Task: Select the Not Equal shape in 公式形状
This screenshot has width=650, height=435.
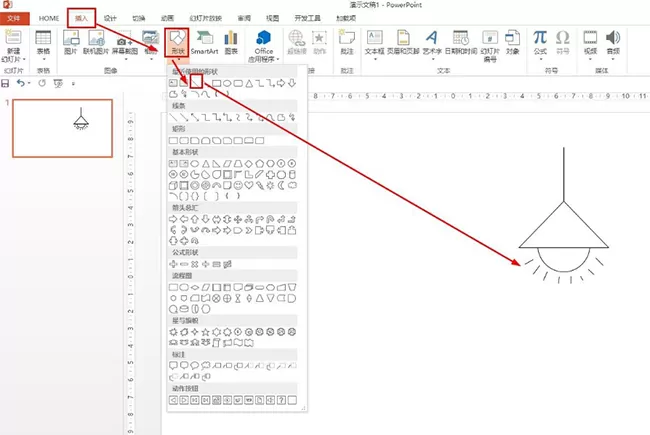Action: pyautogui.click(x=227, y=264)
